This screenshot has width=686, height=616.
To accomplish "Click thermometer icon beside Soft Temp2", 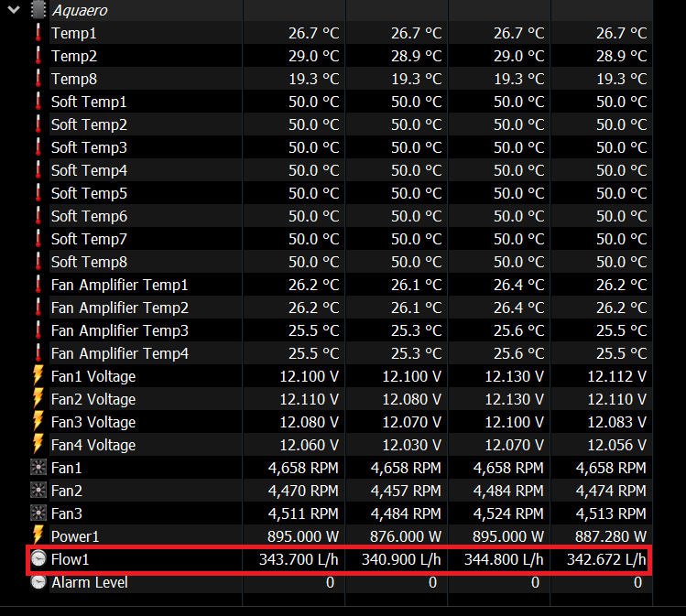I will point(38,124).
